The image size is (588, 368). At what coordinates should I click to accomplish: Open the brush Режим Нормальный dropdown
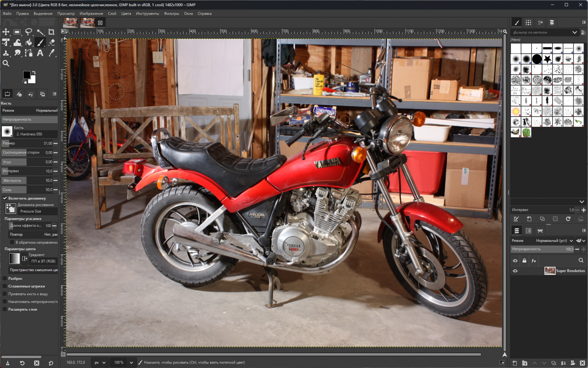click(30, 110)
